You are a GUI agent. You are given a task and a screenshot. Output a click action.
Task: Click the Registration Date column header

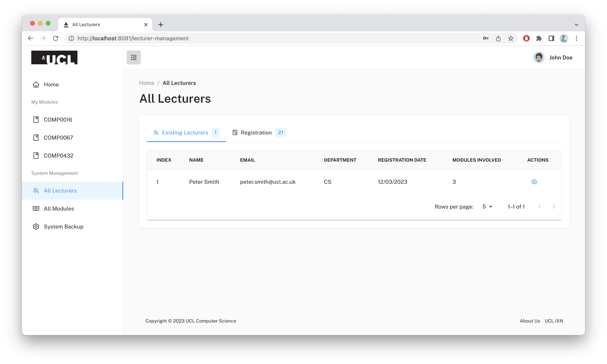402,160
